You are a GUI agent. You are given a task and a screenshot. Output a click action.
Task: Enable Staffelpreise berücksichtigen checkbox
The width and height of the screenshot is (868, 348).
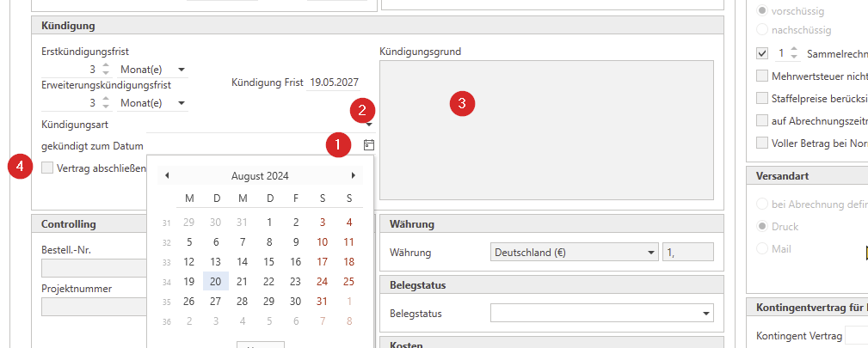(x=761, y=98)
